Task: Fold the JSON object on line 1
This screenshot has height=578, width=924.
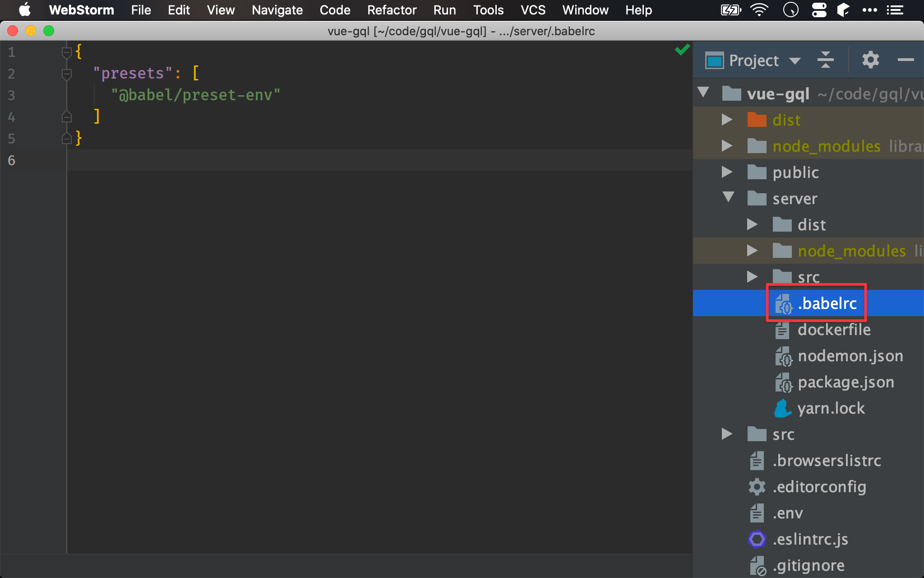Action: point(67,53)
